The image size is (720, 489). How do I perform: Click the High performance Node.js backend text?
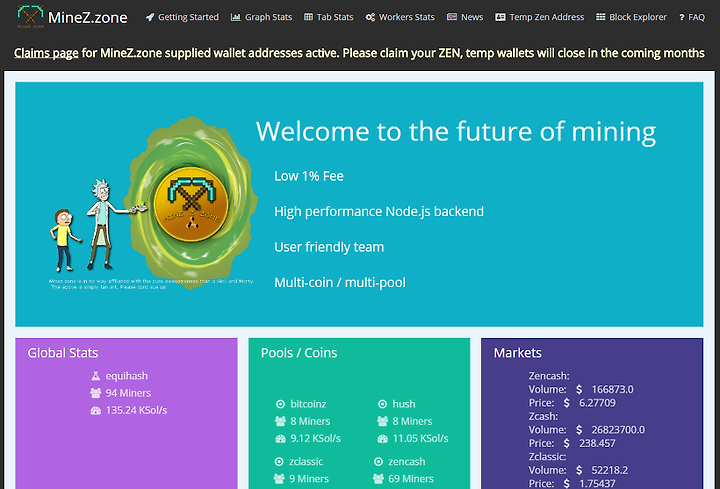coord(379,212)
